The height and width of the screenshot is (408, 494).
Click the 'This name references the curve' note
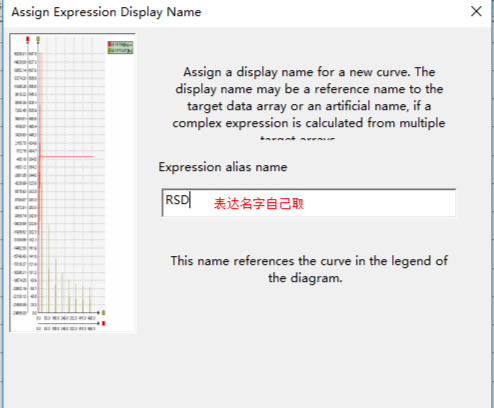(x=309, y=269)
